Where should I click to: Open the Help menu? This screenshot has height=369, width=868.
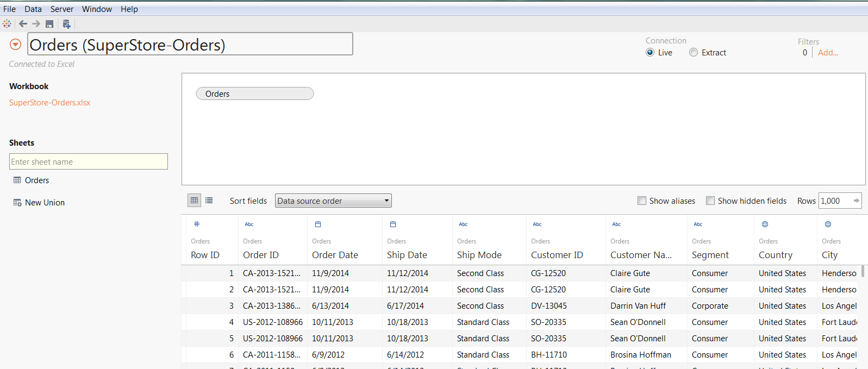click(x=129, y=9)
